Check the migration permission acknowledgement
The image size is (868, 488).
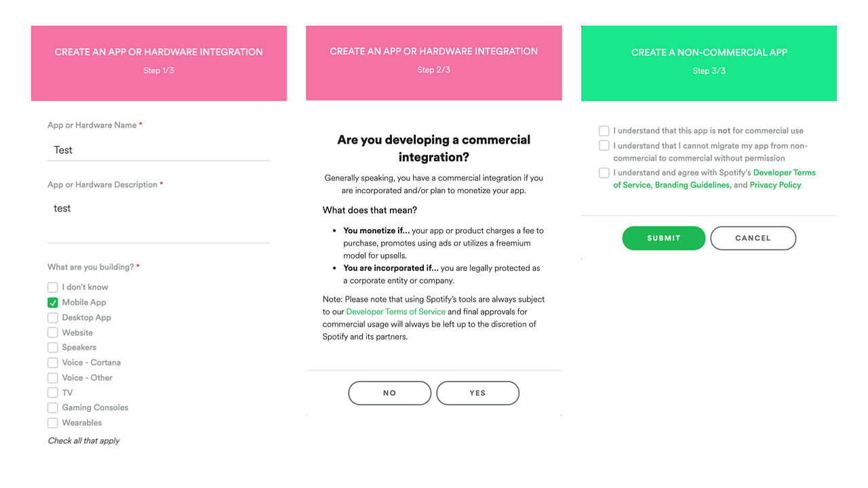[604, 145]
